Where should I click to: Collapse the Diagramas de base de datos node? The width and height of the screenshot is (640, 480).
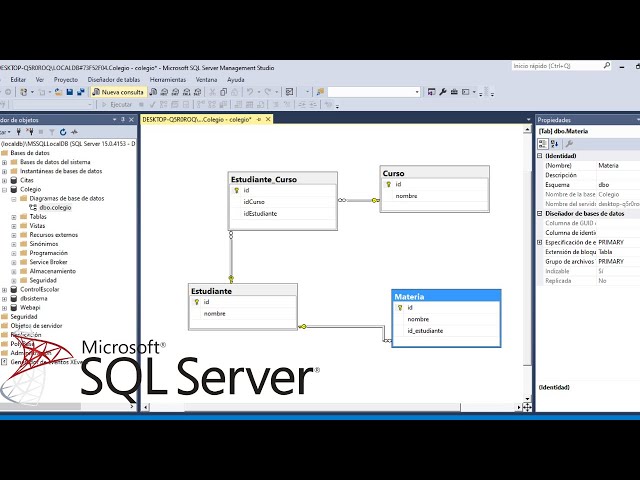[14, 199]
